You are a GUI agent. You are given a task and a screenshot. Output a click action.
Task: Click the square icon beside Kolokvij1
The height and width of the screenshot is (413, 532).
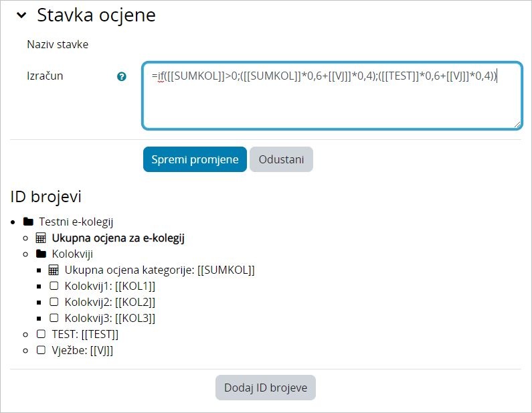tap(54, 286)
